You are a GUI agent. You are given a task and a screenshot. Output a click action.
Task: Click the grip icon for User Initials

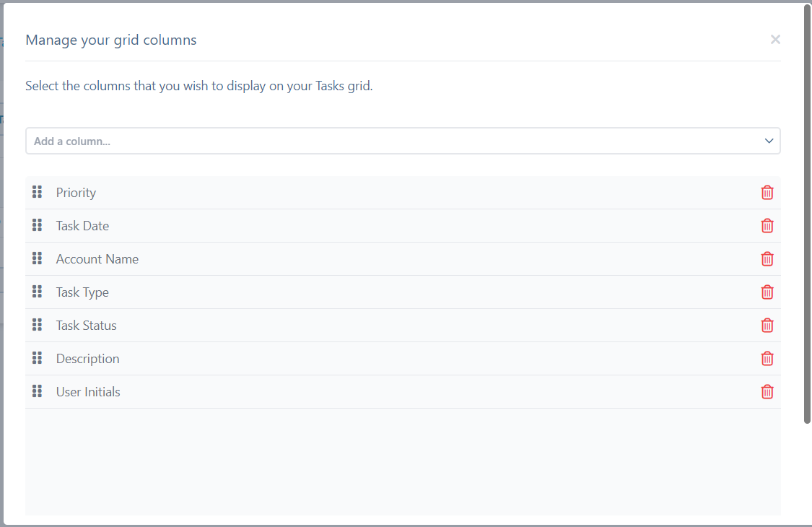[x=38, y=391]
